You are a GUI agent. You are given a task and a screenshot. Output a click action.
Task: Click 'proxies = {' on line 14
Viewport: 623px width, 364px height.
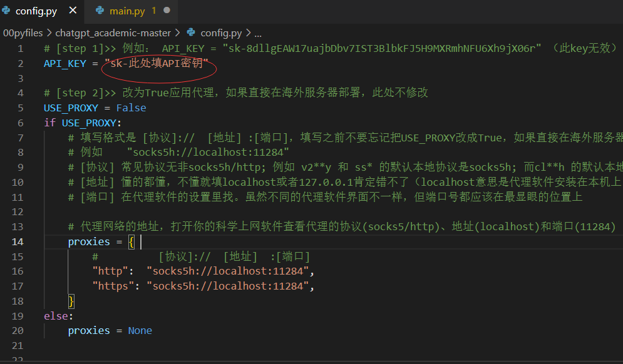click(x=101, y=242)
